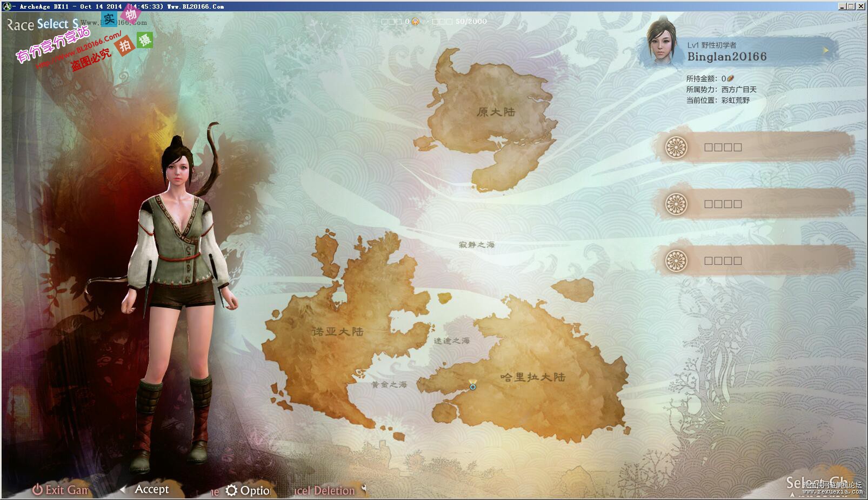Click the 迷途之海 sea label
The width and height of the screenshot is (868, 500).
pos(452,341)
